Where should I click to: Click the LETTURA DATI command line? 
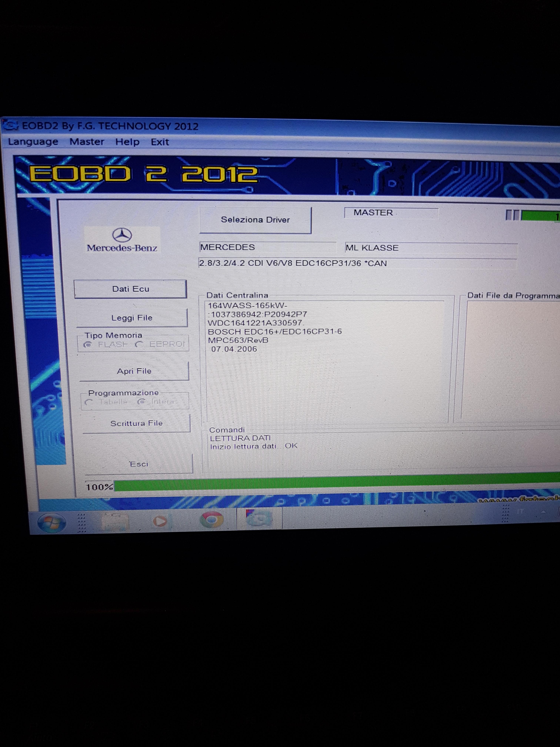[240, 438]
